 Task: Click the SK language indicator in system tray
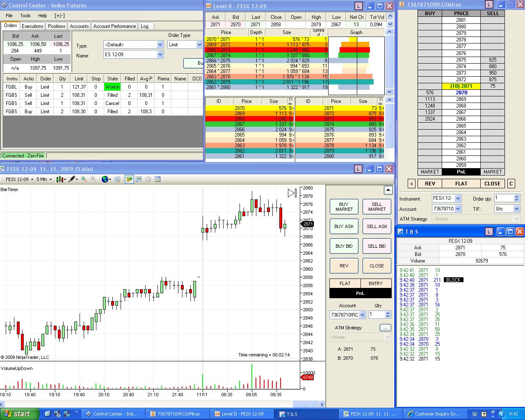click(x=475, y=414)
